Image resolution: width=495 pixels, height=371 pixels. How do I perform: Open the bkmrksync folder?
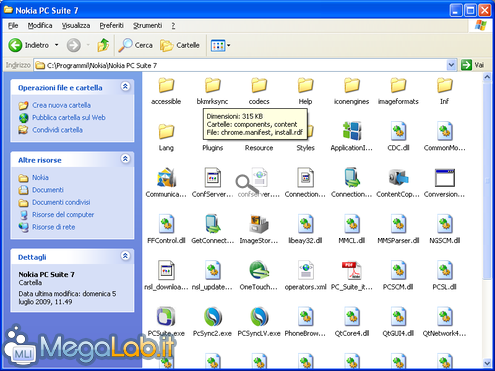pos(212,91)
